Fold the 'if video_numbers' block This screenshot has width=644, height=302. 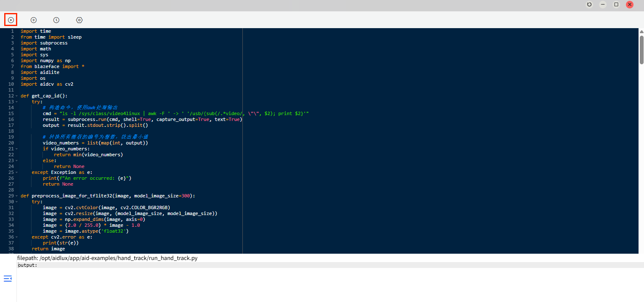pyautogui.click(x=16, y=149)
